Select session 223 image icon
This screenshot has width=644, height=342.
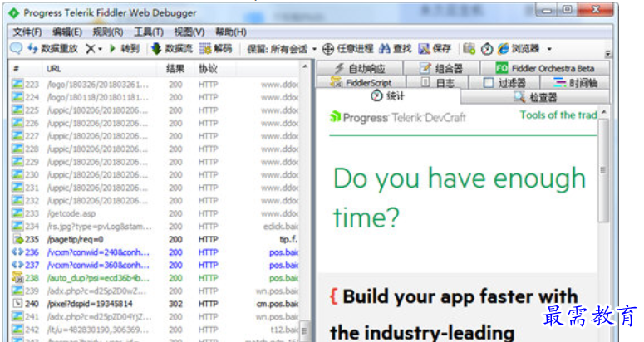pyautogui.click(x=17, y=84)
